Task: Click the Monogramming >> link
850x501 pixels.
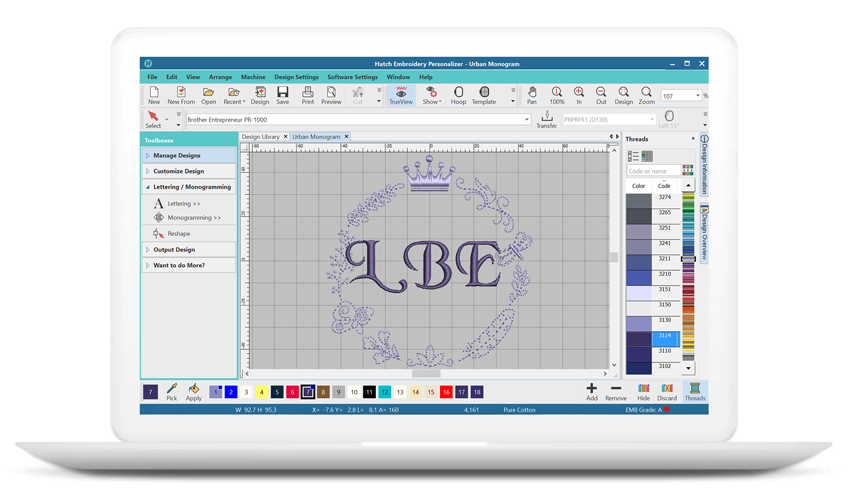Action: [194, 217]
